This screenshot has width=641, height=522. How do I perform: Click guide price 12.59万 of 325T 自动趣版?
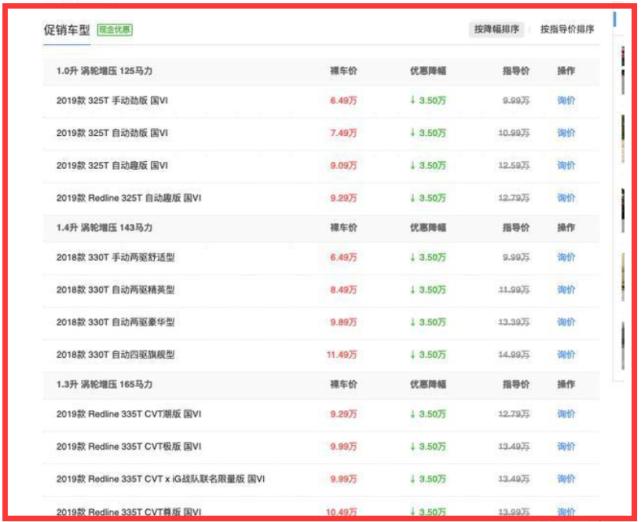click(x=514, y=166)
